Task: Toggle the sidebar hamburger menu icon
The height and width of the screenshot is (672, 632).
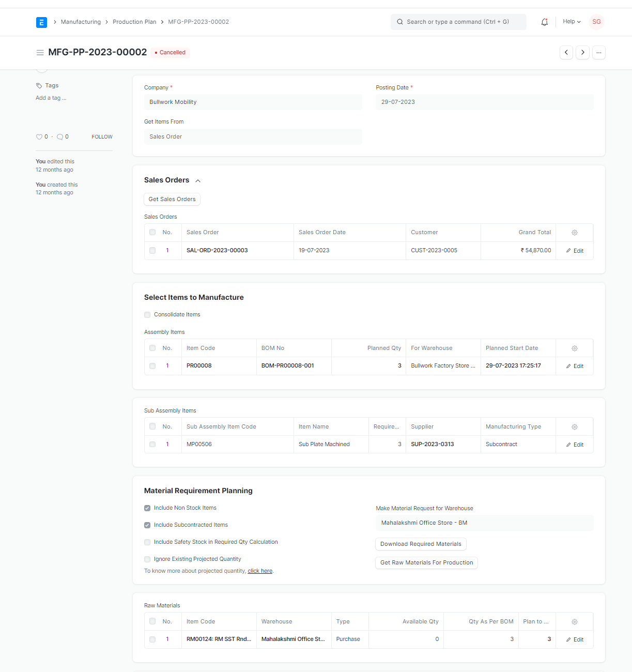Action: click(x=40, y=53)
